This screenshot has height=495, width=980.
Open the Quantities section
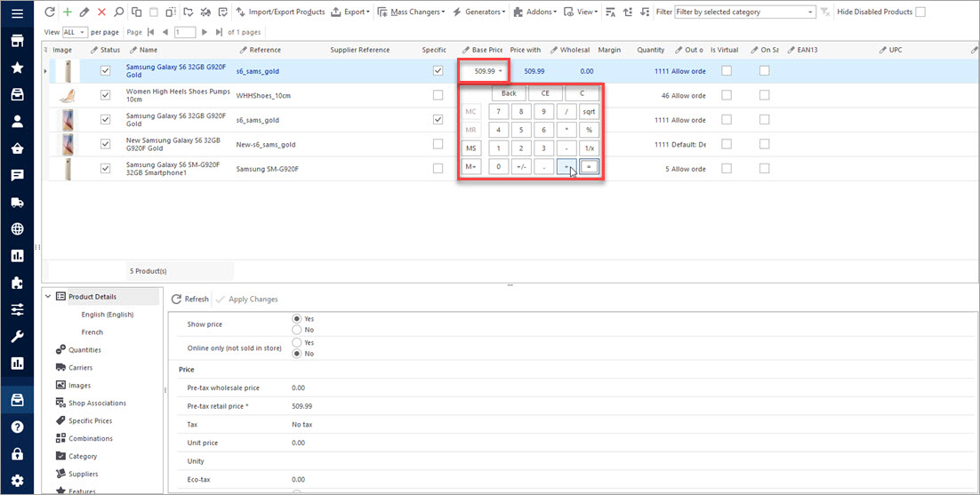(x=79, y=350)
